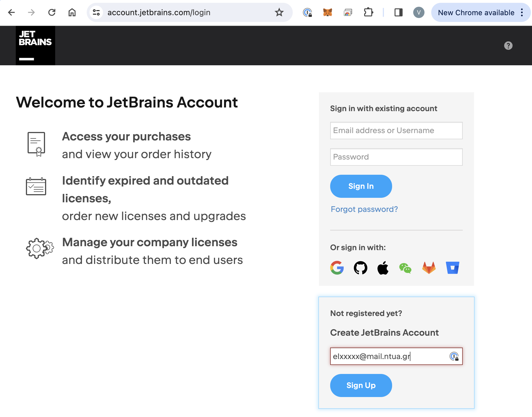Open the help question mark icon
532x417 pixels.
pyautogui.click(x=508, y=46)
